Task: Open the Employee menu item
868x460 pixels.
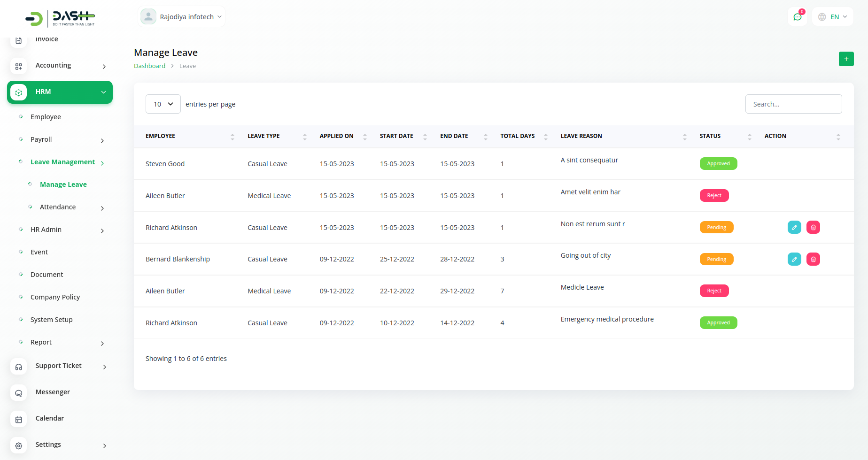Action: 46,117
